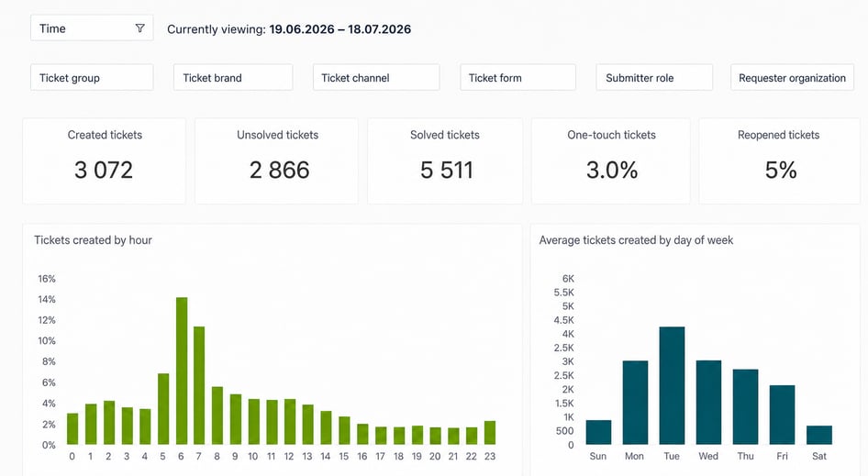Open the Ticket form filter
The width and height of the screenshot is (868, 476).
[518, 77]
